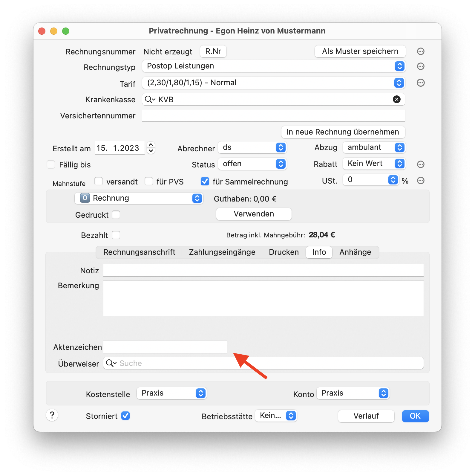
Task: Clear the KVB Krankenkasse field with X icon
Action: [x=396, y=99]
